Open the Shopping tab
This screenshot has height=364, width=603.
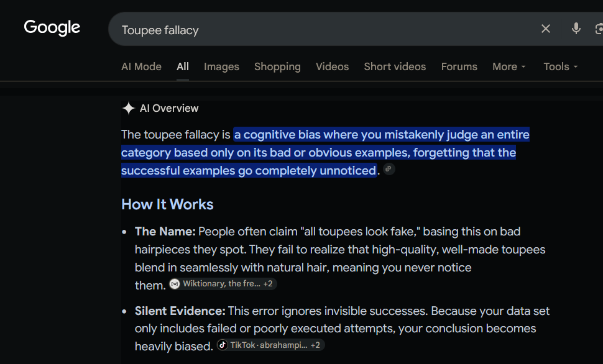[x=277, y=67]
